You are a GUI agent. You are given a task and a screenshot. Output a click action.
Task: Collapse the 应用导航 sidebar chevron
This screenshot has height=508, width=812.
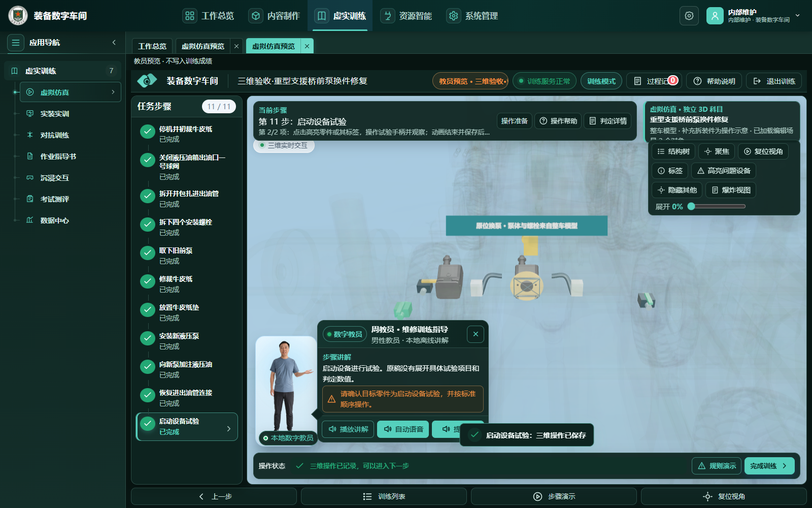[114, 43]
